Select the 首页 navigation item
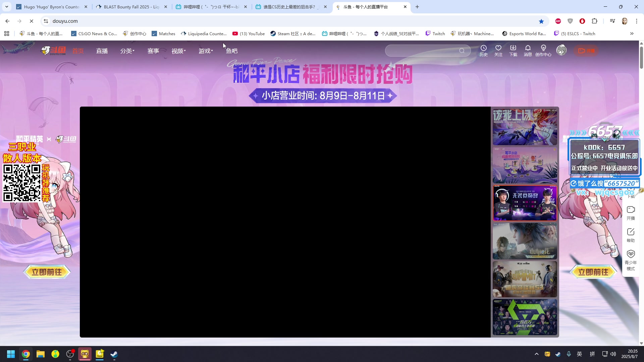 point(78,51)
